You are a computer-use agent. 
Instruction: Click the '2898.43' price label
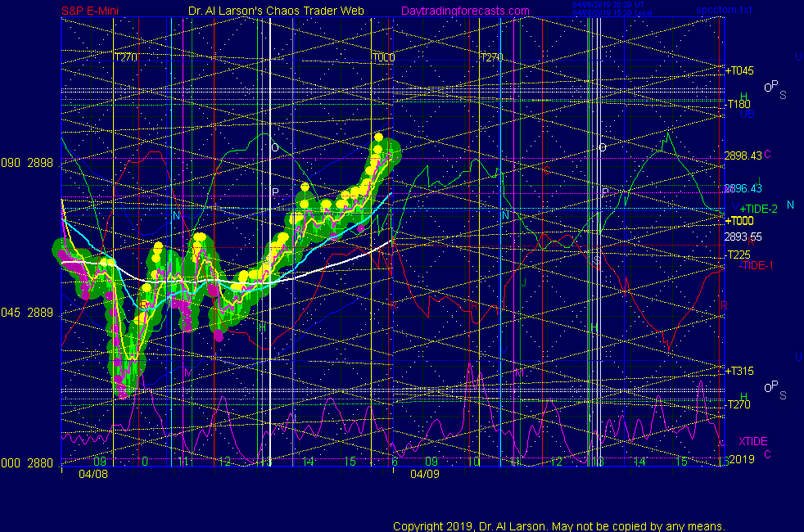[x=743, y=156]
